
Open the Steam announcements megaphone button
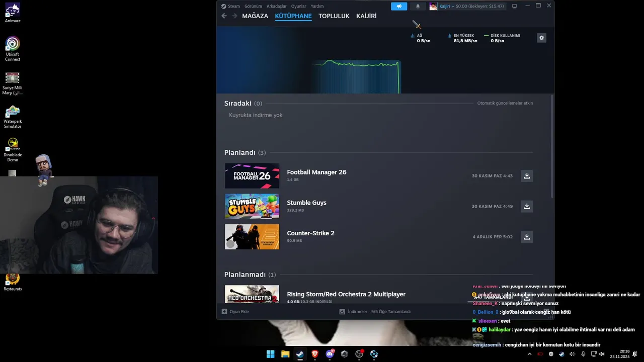tap(399, 6)
